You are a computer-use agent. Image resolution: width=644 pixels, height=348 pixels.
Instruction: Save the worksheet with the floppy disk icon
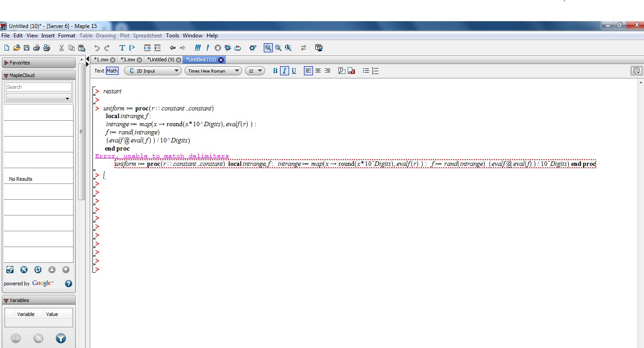pyautogui.click(x=27, y=48)
